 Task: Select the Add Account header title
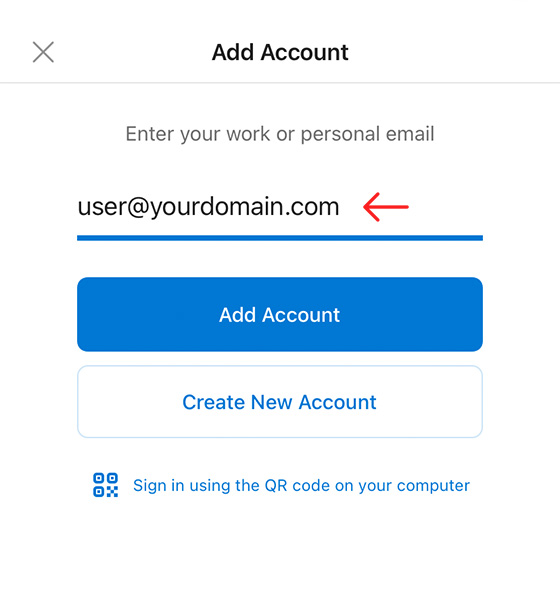point(280,52)
